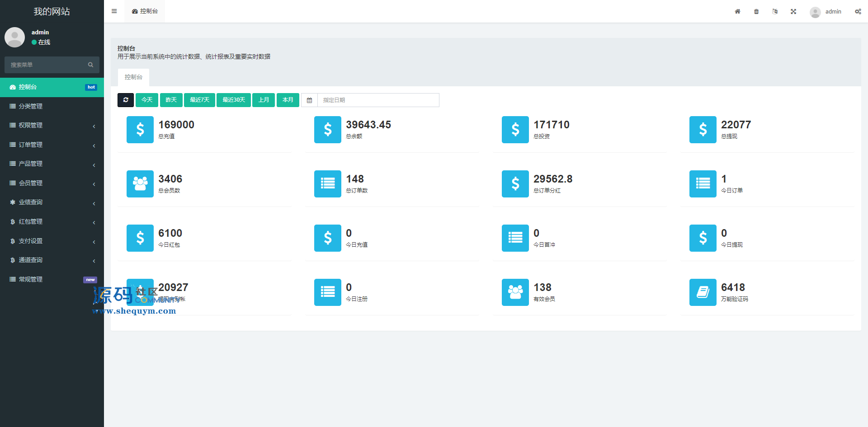The width and height of the screenshot is (868, 427).
Task: Click the 我的网站 site title
Action: coord(52,11)
